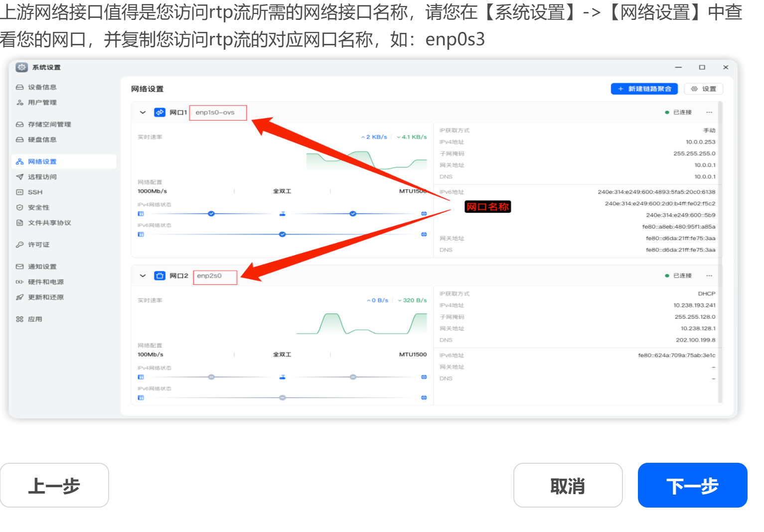Toggle the IPv4 network status checkpoint on 网口1

(211, 213)
